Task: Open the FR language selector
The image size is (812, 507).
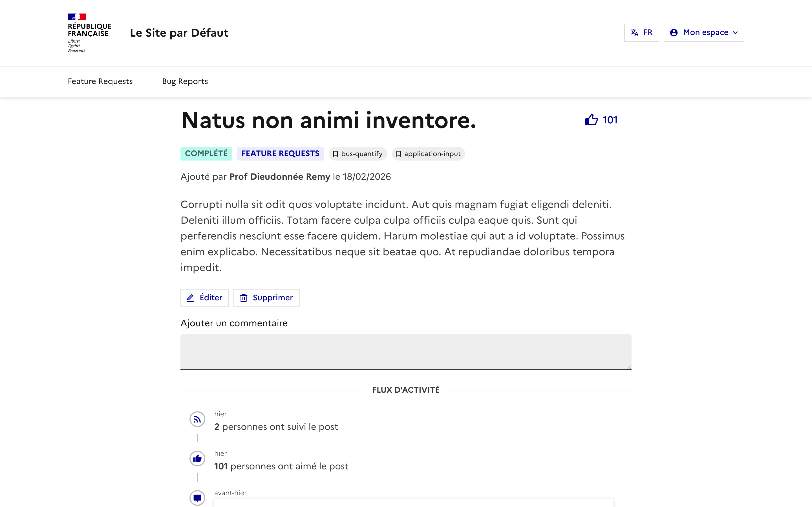Action: click(641, 32)
